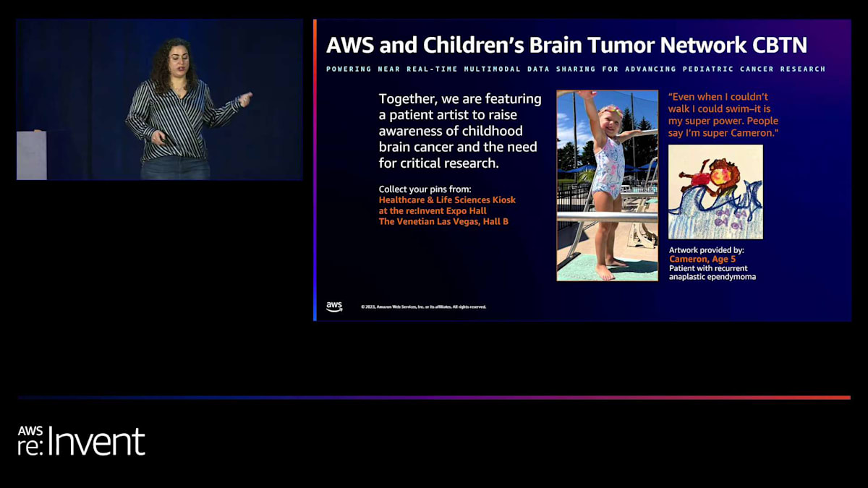Viewport: 868px width, 488px height.
Task: Click the paragraph starting 'Together, we are featuring'
Action: 460,131
